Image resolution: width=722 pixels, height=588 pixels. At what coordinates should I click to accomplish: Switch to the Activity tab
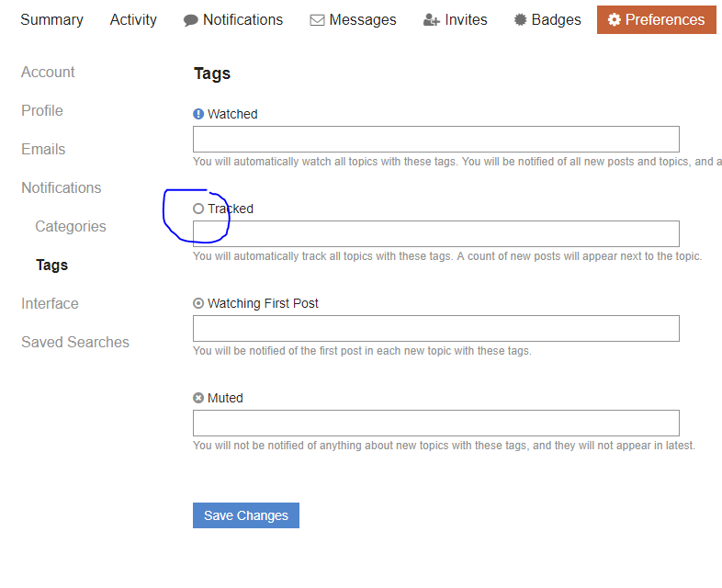[133, 19]
